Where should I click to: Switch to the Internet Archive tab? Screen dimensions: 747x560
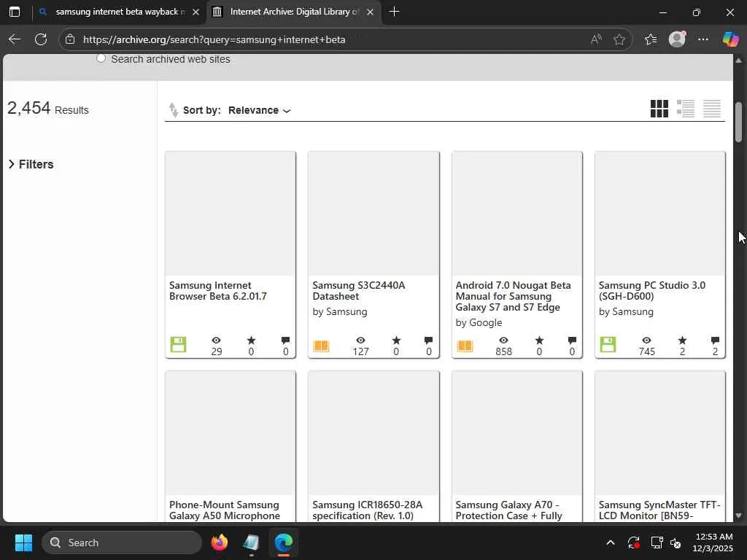pos(293,12)
